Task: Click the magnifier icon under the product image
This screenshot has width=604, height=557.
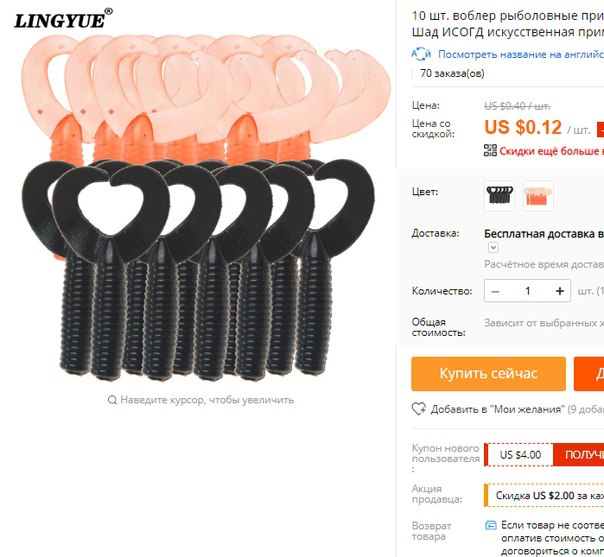Action: point(112,400)
